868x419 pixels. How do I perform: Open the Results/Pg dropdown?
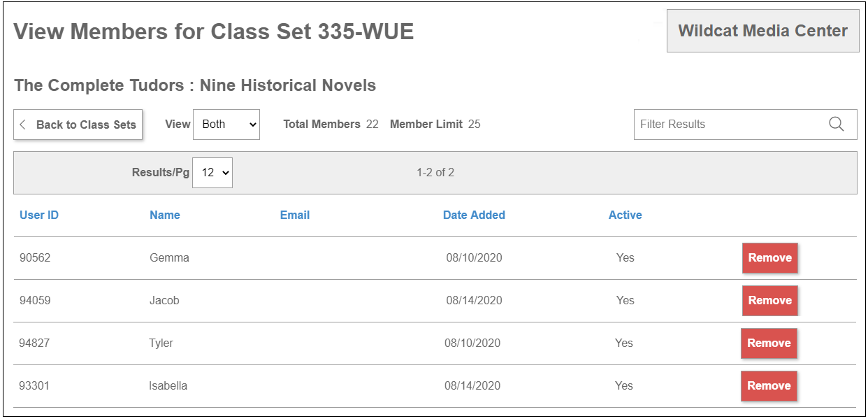[212, 172]
